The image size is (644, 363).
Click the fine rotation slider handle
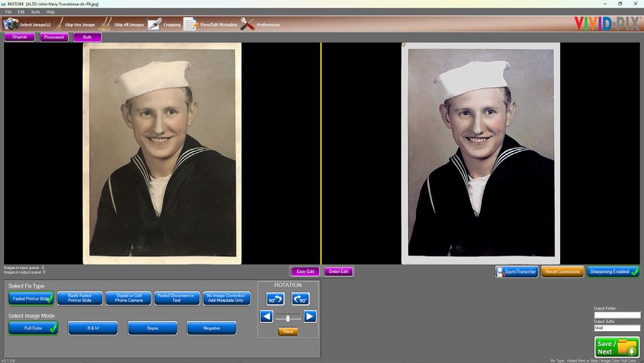click(x=288, y=318)
